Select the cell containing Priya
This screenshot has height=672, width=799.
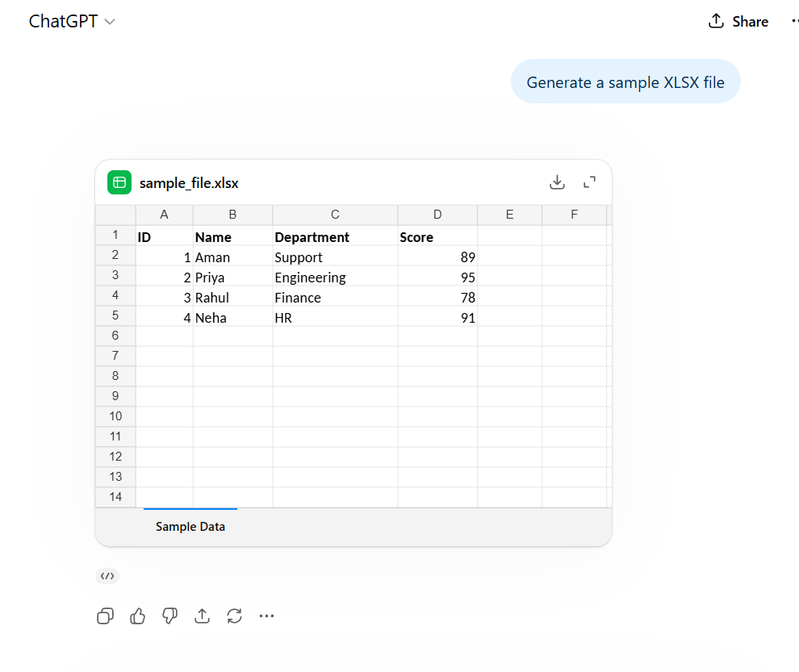[233, 278]
